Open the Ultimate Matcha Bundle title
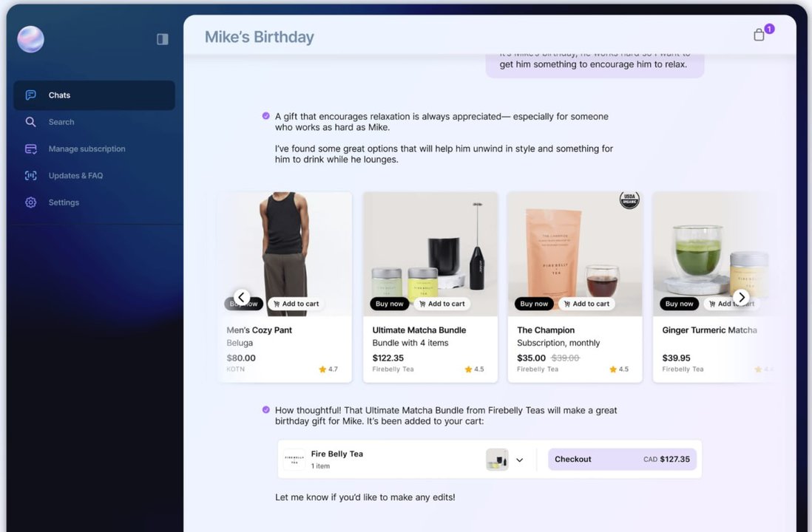The image size is (812, 532). point(419,330)
